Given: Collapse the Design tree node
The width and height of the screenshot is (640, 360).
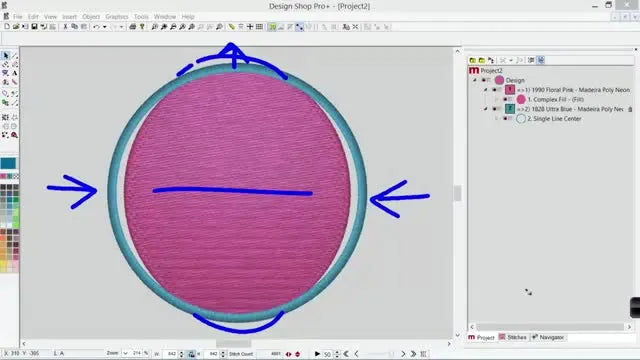Looking at the screenshot, I should 475,80.
